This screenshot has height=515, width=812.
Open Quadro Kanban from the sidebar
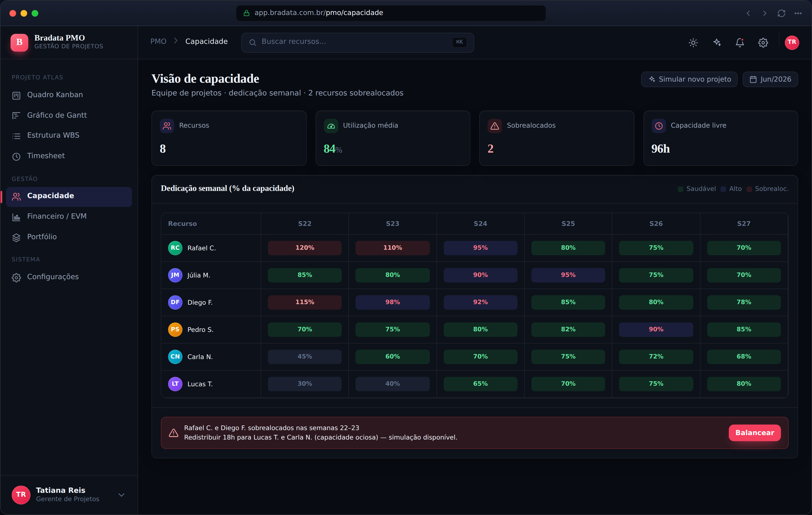tap(69, 95)
